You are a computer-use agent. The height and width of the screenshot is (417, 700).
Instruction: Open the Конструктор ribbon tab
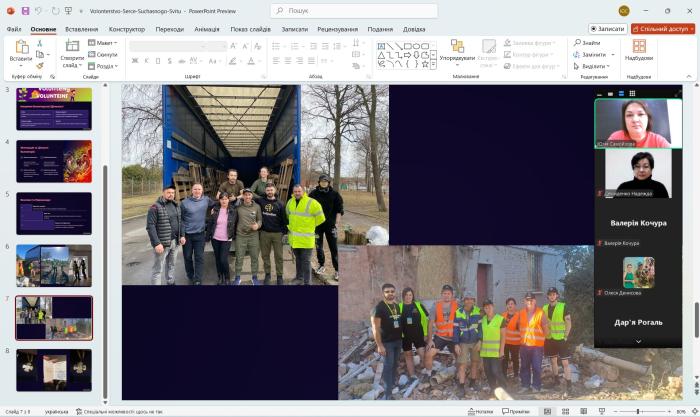127,29
